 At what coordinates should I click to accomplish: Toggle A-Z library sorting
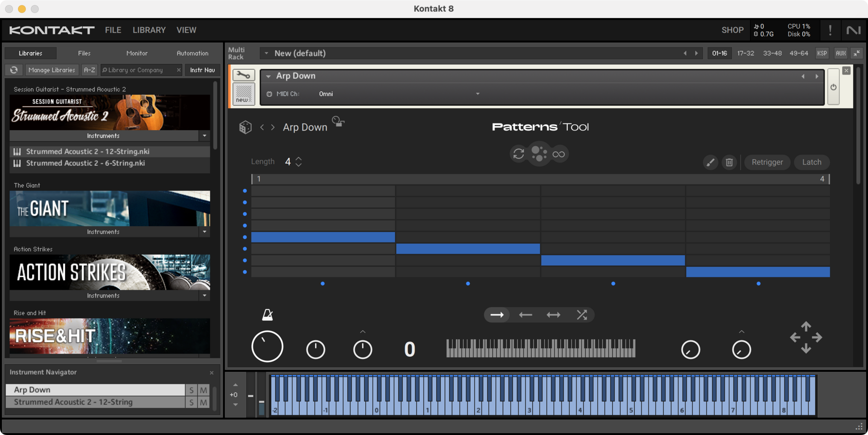point(90,70)
